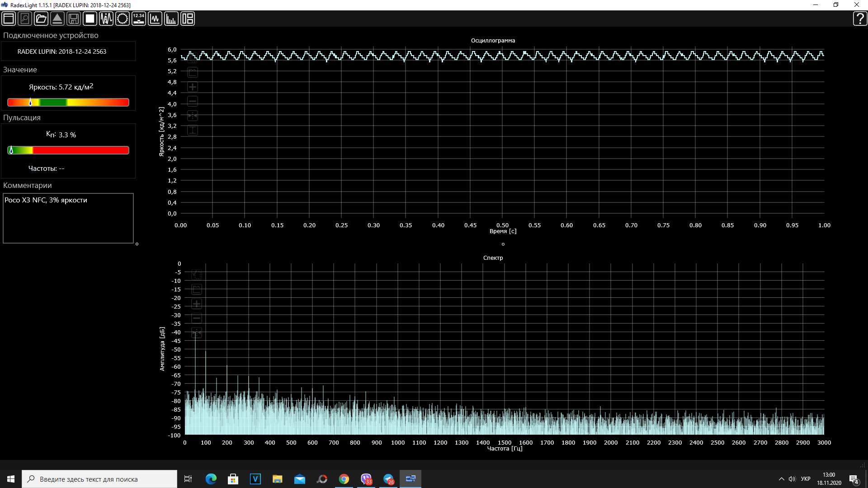Click the oscillogram vertical range icon

[x=193, y=130]
